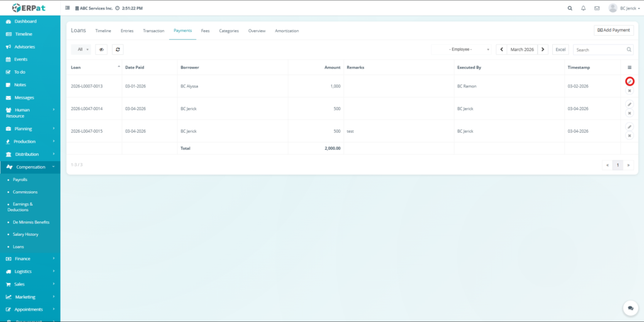Export the table with the Excel button
Image resolution: width=644 pixels, height=322 pixels.
pyautogui.click(x=560, y=49)
